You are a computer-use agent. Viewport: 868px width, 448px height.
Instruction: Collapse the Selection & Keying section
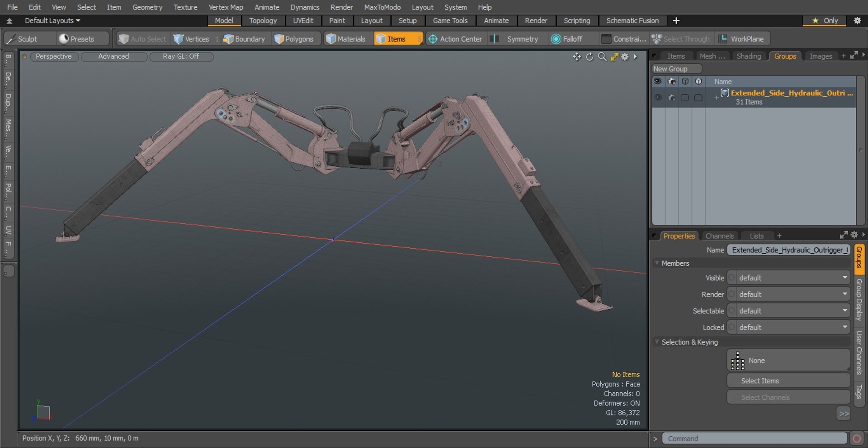click(x=657, y=342)
